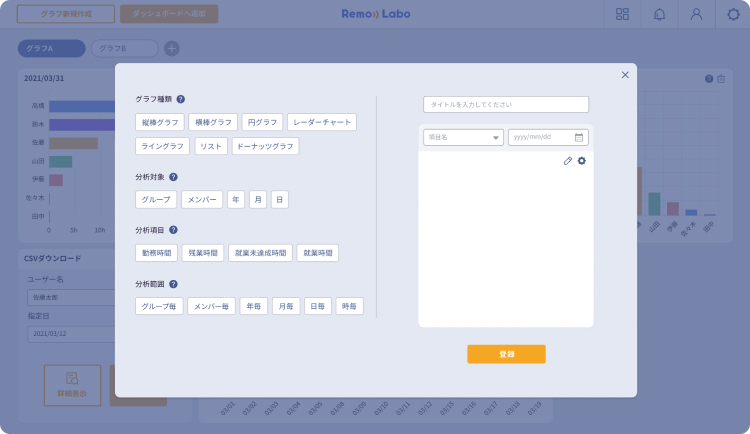Close the graph creation dialog

tap(625, 75)
